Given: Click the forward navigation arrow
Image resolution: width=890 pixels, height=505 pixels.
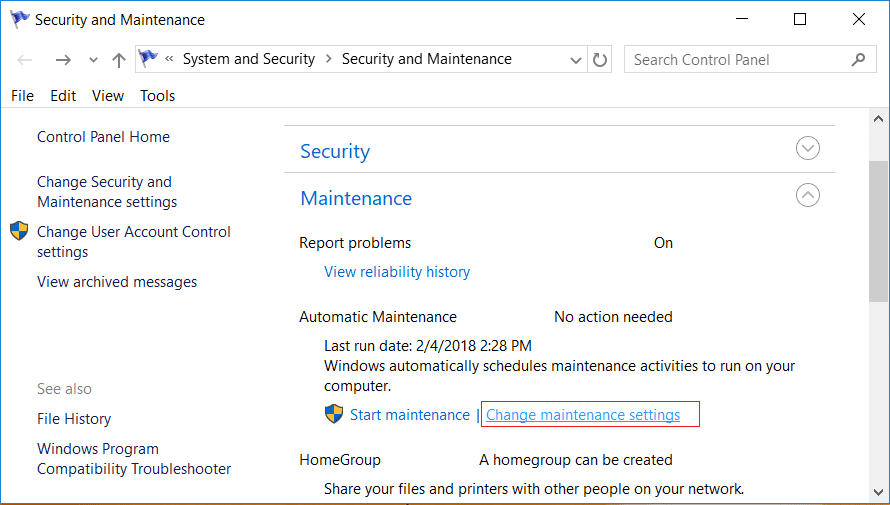Looking at the screenshot, I should click(x=63, y=60).
